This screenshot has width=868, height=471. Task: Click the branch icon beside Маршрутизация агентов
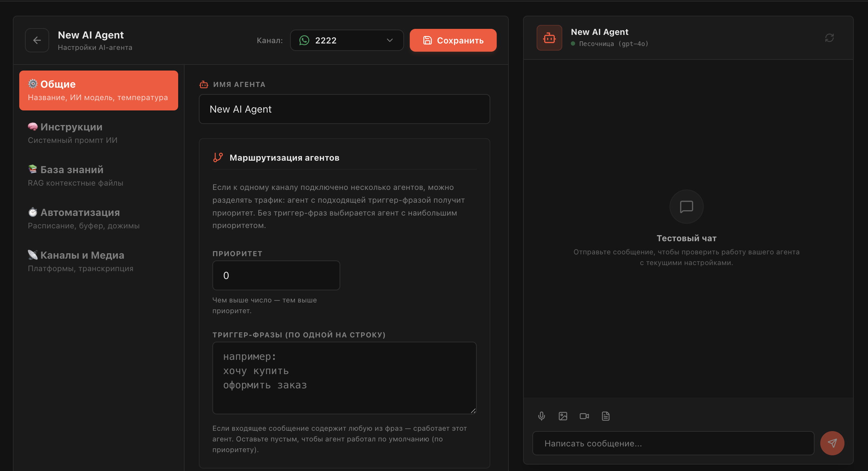click(x=218, y=157)
